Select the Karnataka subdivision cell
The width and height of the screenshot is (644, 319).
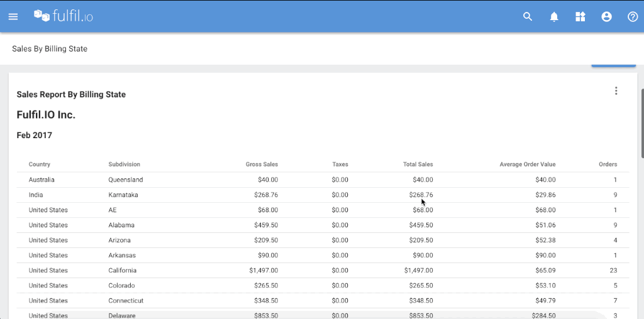click(123, 195)
